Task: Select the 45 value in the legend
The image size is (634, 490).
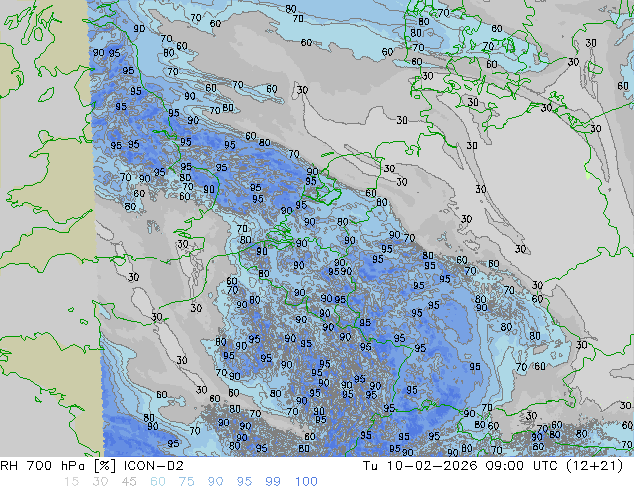Action: [x=129, y=482]
